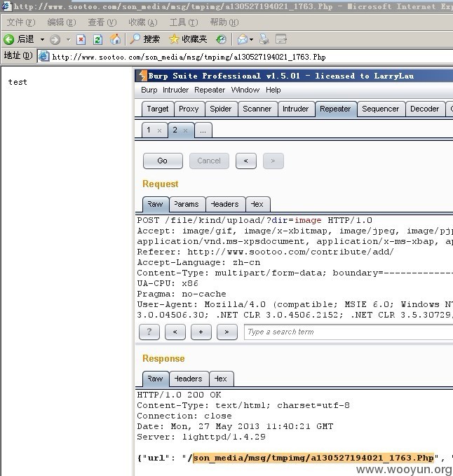Switch to the Scanner tab
Viewport: 453px width, 476px height.
[257, 109]
